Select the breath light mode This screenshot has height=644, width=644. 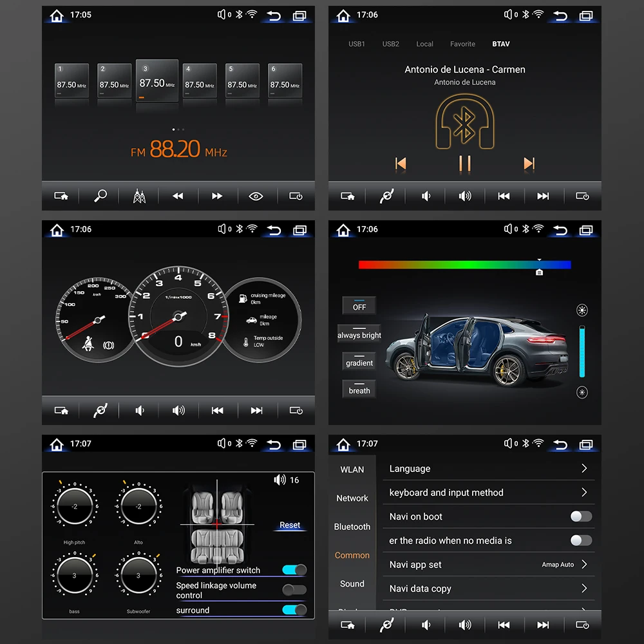[359, 389]
